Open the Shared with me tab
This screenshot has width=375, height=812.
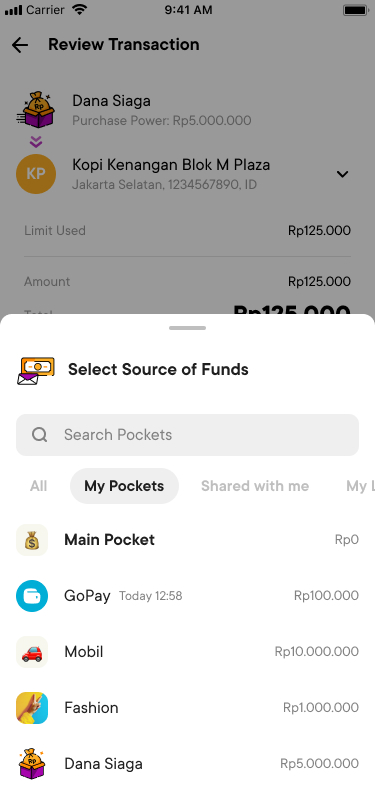(x=255, y=486)
